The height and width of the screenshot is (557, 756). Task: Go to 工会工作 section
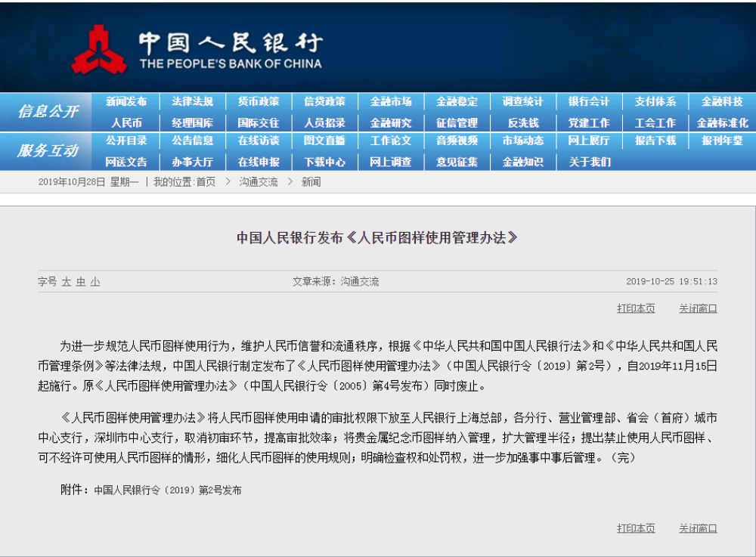click(x=655, y=123)
